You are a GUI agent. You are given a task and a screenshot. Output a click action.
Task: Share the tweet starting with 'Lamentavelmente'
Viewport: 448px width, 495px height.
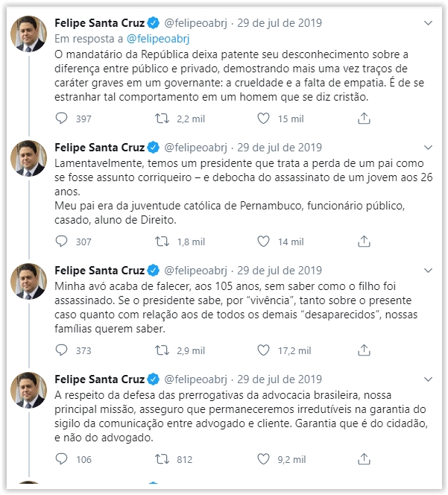point(364,242)
